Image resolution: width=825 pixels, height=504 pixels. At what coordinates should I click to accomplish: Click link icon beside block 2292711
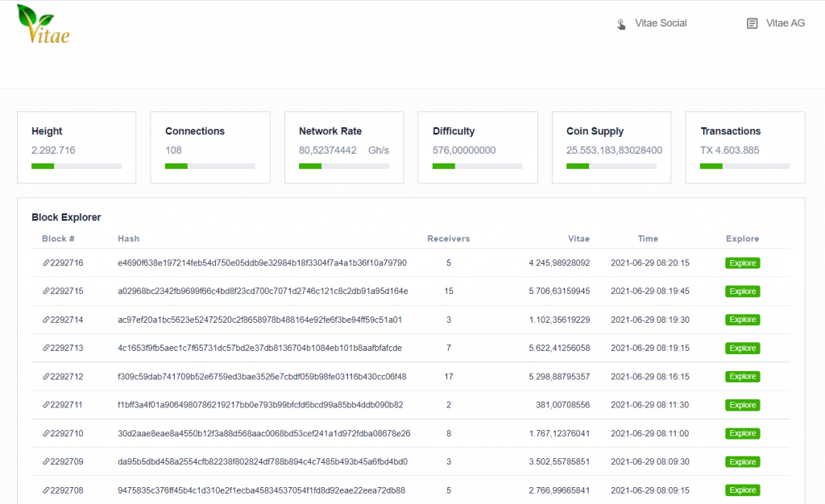(46, 405)
